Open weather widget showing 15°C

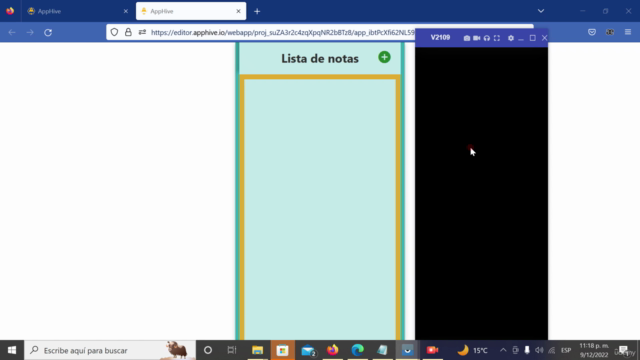pos(472,350)
